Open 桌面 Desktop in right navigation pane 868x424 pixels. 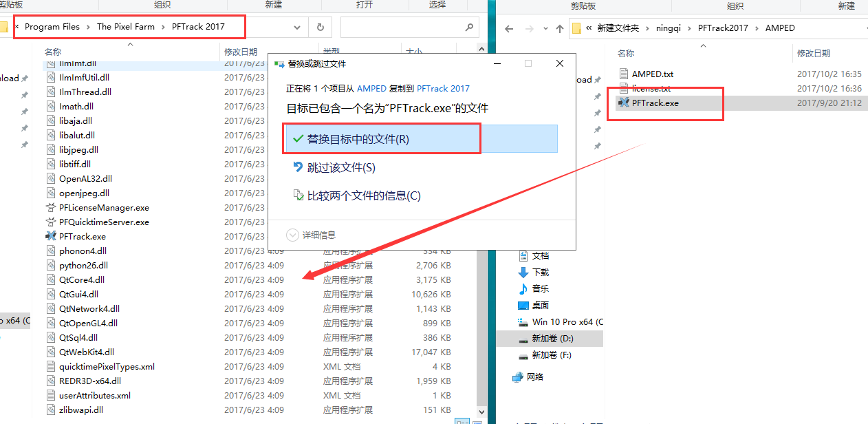pyautogui.click(x=541, y=305)
